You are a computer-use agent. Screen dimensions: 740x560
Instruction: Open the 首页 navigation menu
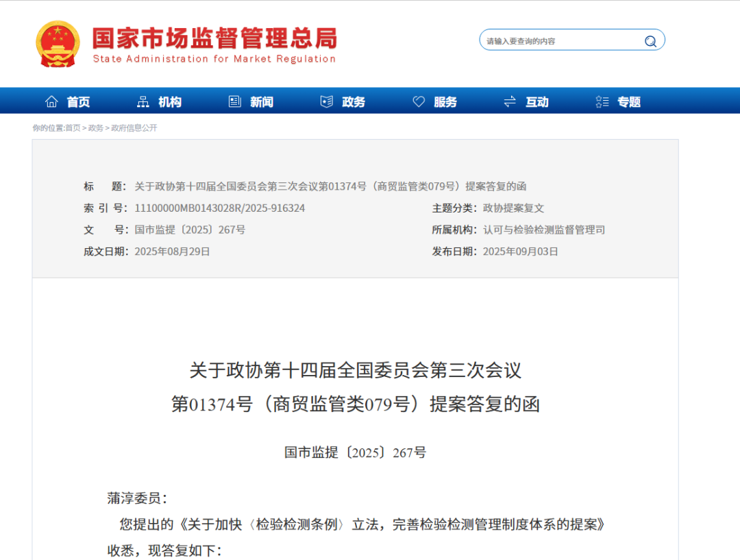[x=78, y=102]
